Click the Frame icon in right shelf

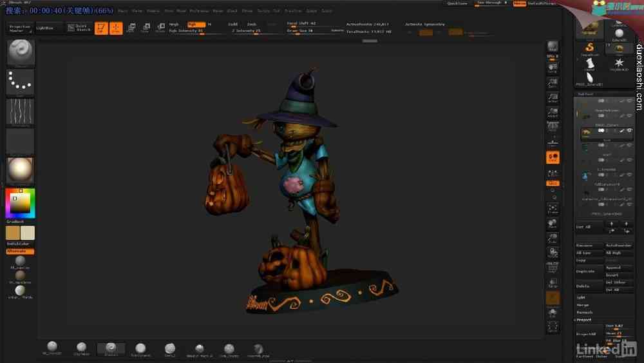coord(553,210)
